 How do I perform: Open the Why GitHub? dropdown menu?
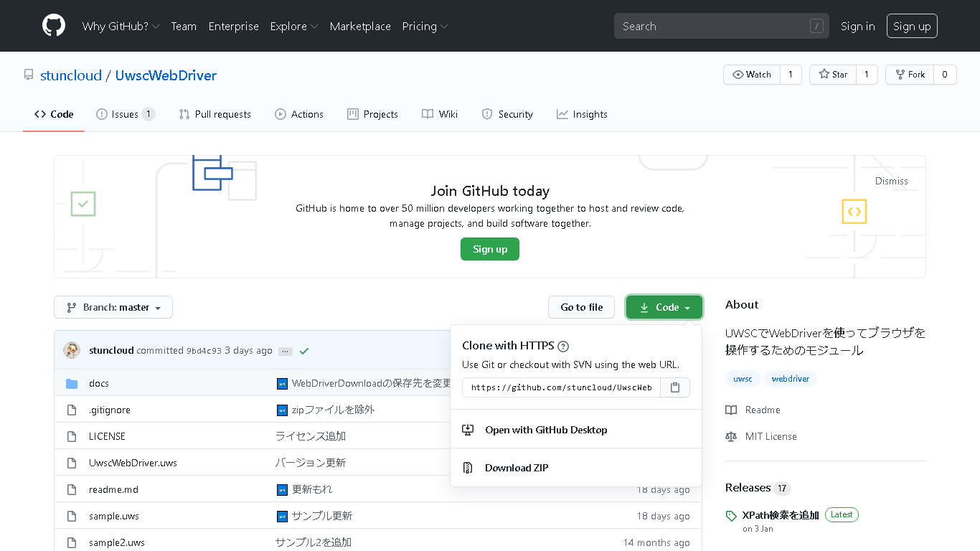coord(121,26)
